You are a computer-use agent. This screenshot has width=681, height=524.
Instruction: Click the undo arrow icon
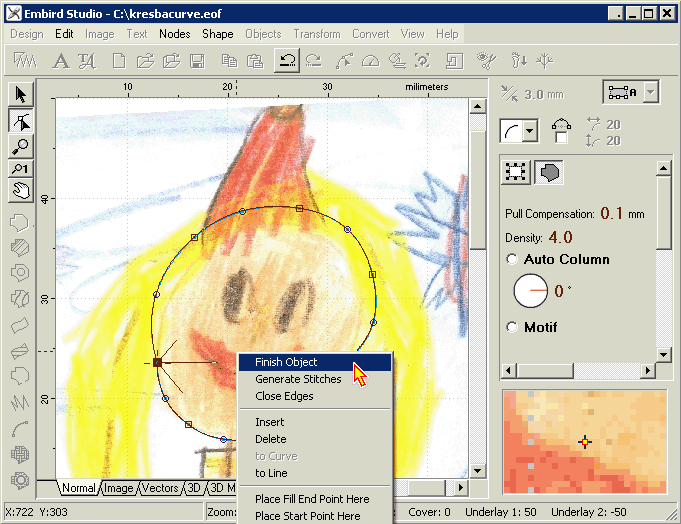click(x=287, y=61)
